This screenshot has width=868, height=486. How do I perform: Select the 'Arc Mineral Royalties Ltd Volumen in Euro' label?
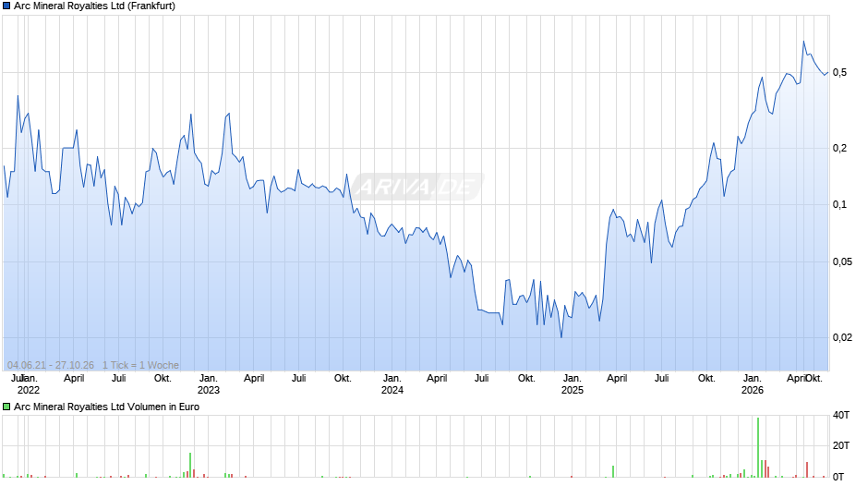coord(107,407)
